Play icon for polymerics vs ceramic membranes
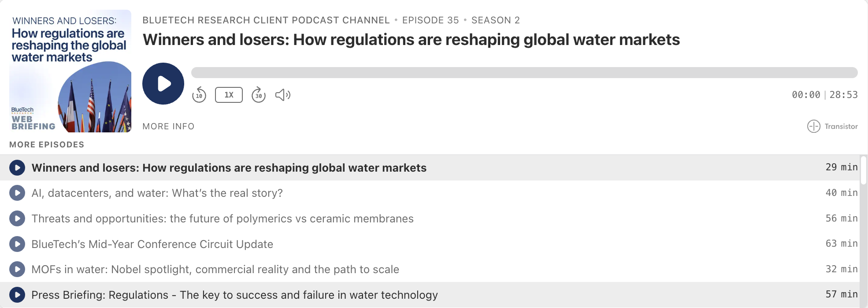868x308 pixels. click(x=17, y=218)
